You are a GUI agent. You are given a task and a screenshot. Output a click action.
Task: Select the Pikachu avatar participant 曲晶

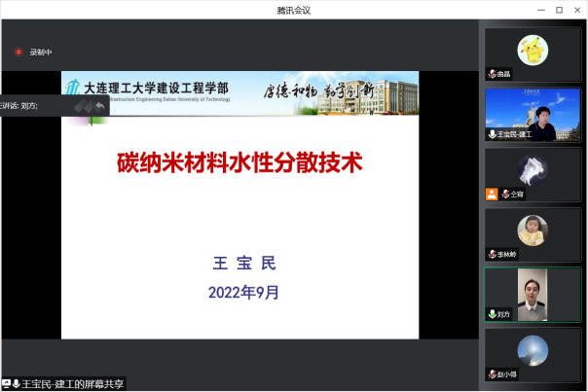click(x=533, y=48)
